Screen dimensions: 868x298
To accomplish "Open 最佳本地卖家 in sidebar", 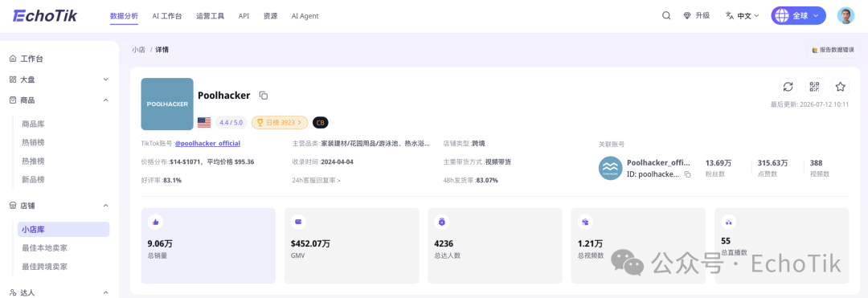I will tap(45, 247).
